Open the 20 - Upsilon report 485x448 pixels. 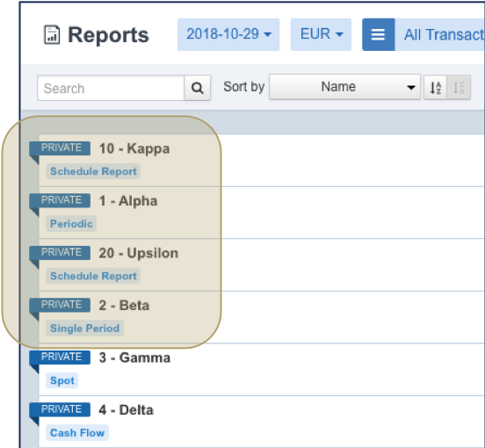(139, 253)
